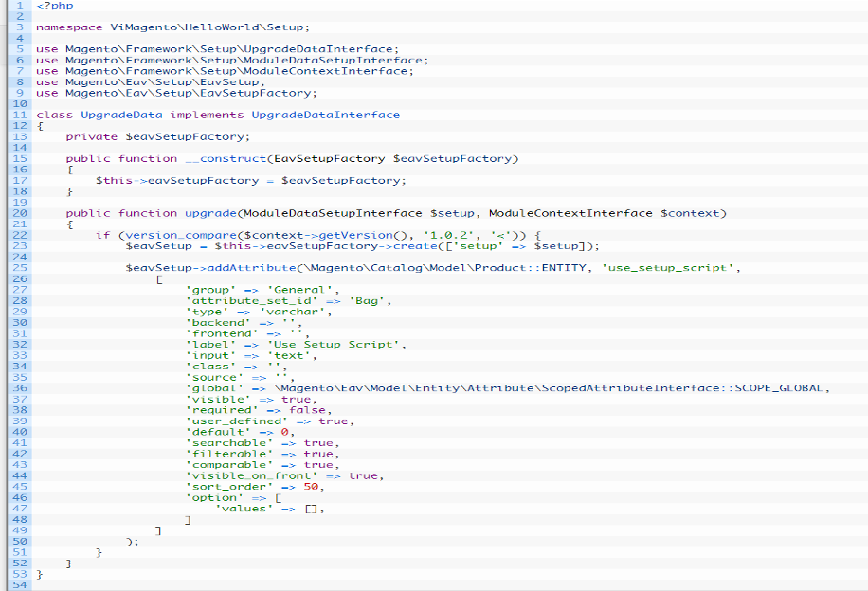This screenshot has width=868, height=591.
Task: Click line number 24 in the gutter
Action: [20, 258]
